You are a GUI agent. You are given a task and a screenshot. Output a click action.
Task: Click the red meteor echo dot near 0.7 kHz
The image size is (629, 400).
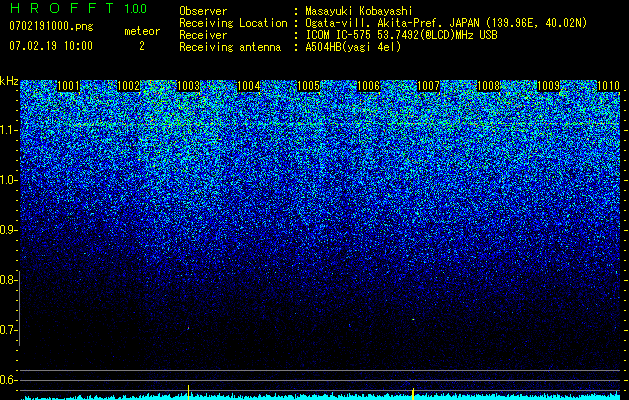tap(188, 328)
